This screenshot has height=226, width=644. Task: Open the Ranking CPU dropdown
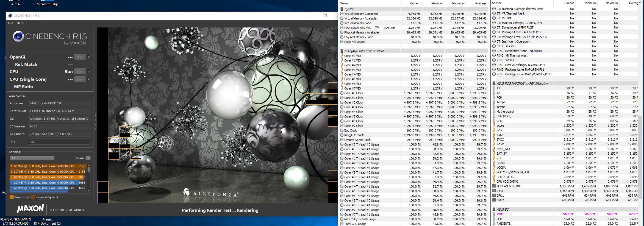point(32,158)
